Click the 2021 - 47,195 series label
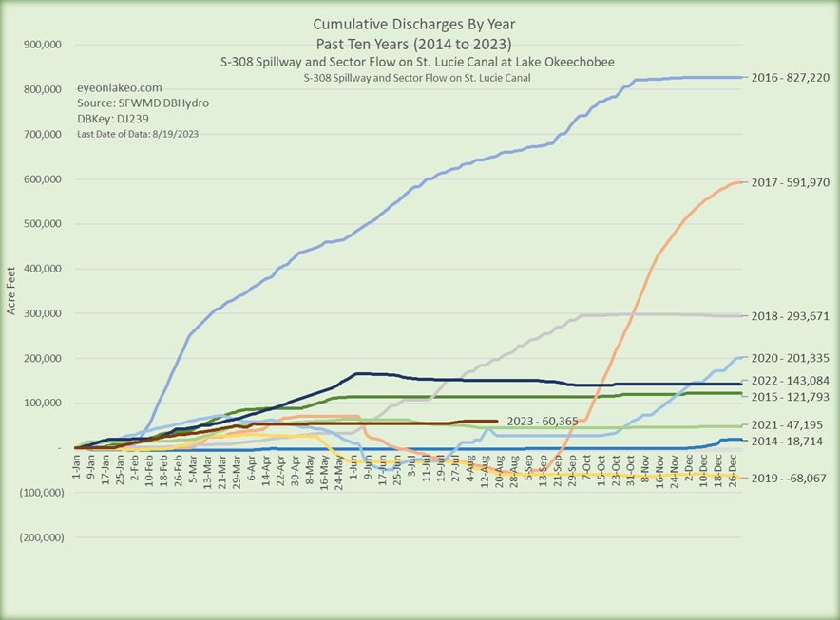840x620 pixels. coord(785,425)
